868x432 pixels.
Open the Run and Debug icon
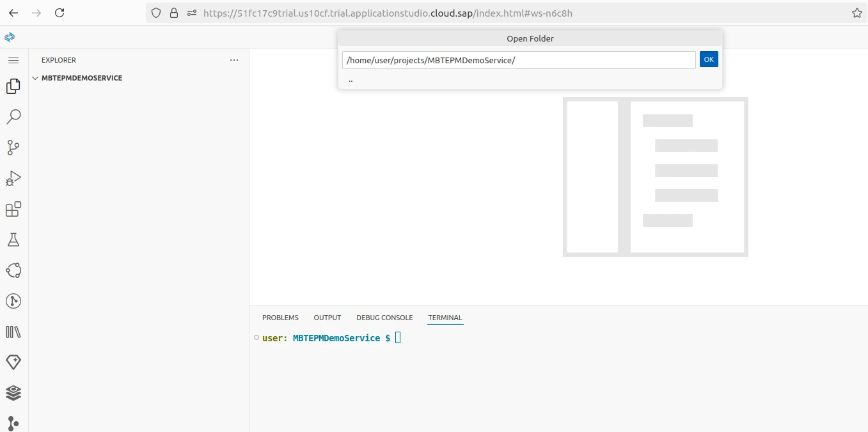point(13,178)
